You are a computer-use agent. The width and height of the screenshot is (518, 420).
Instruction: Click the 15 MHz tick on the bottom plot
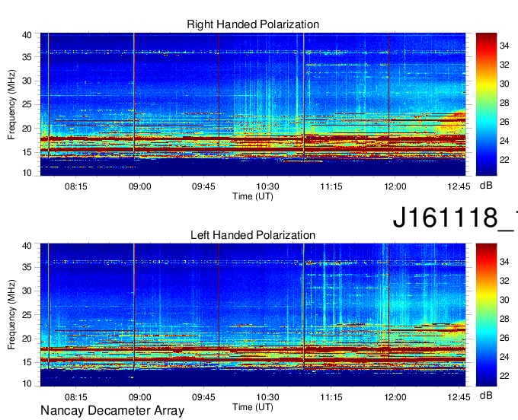pyautogui.click(x=27, y=362)
